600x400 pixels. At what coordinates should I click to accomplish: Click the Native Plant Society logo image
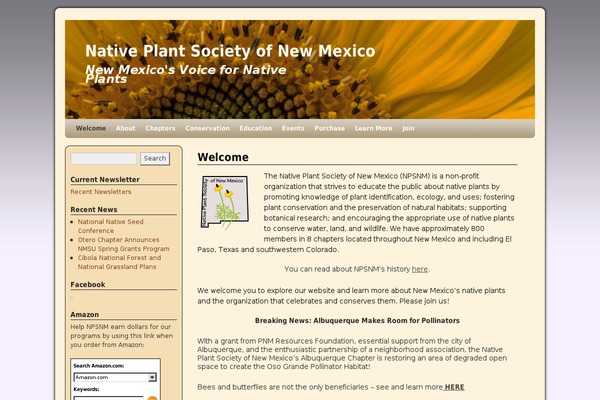[225, 202]
